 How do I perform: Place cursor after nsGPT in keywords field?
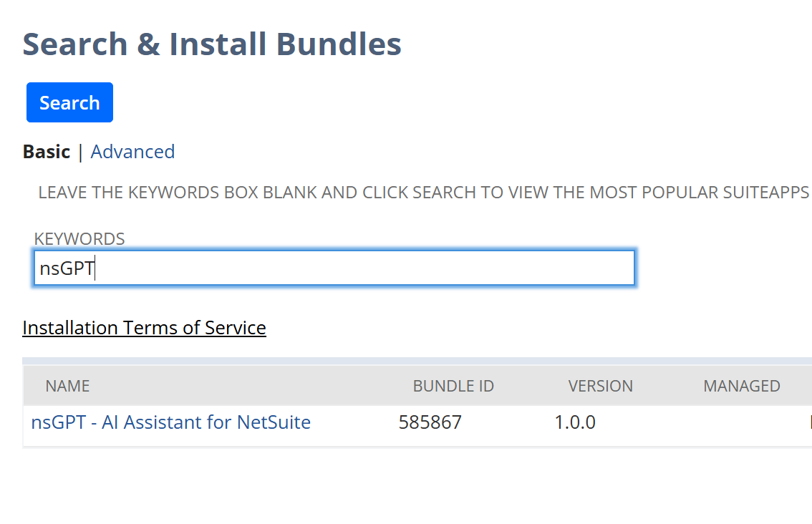93,267
